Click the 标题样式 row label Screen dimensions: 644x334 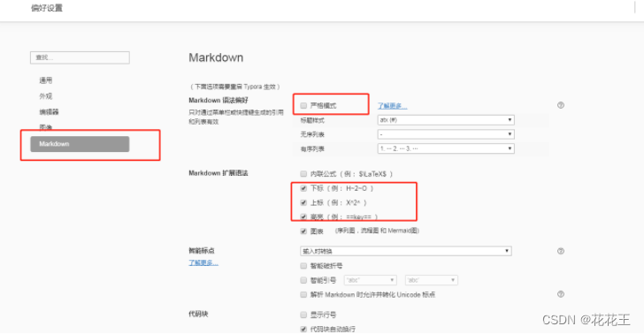click(x=312, y=120)
